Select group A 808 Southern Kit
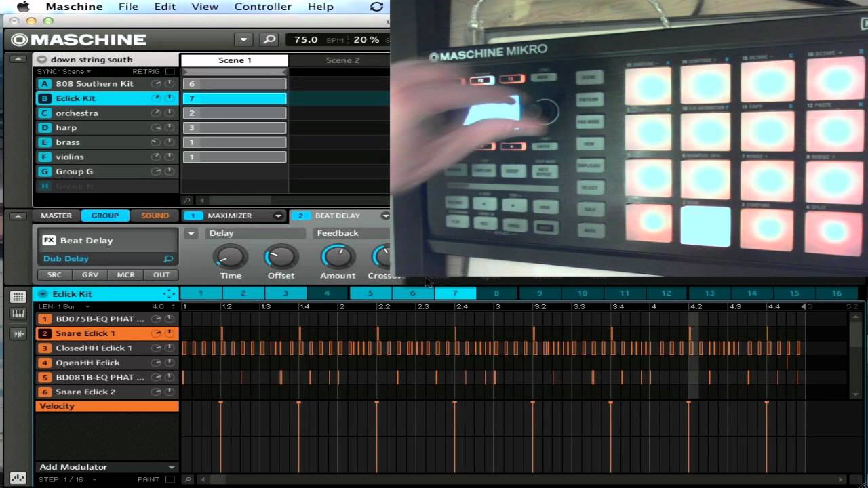The height and width of the screenshot is (488, 868). pos(107,84)
